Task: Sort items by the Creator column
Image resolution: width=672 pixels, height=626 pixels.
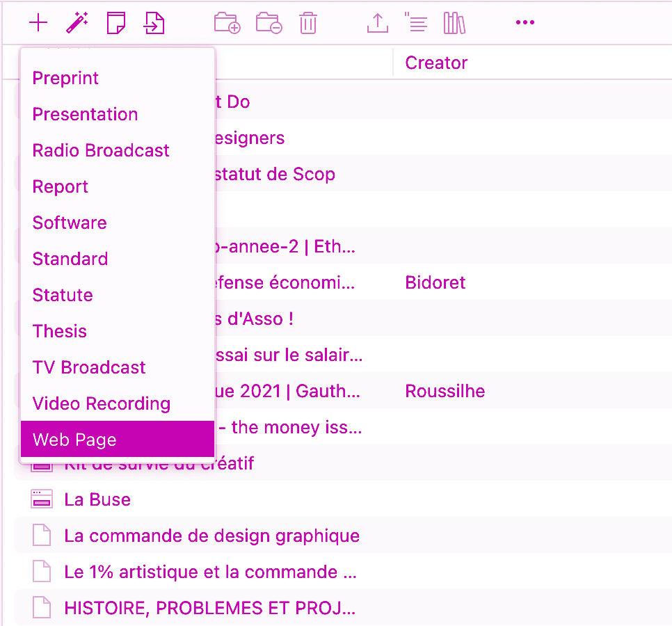Action: point(436,62)
